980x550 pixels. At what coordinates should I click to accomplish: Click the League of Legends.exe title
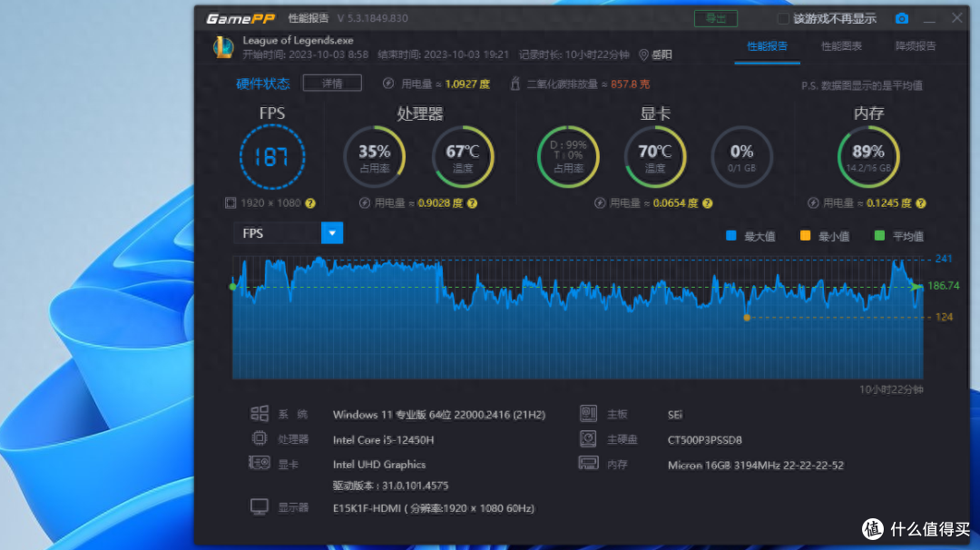[x=299, y=40]
